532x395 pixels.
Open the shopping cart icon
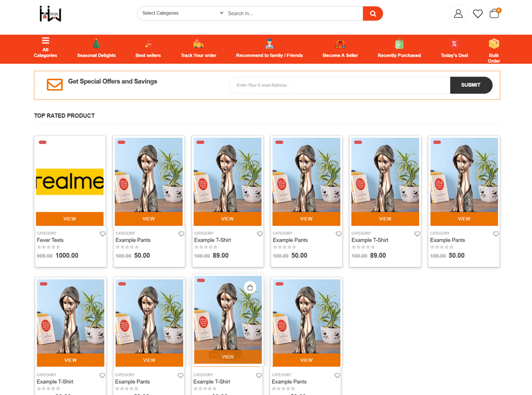pos(494,14)
